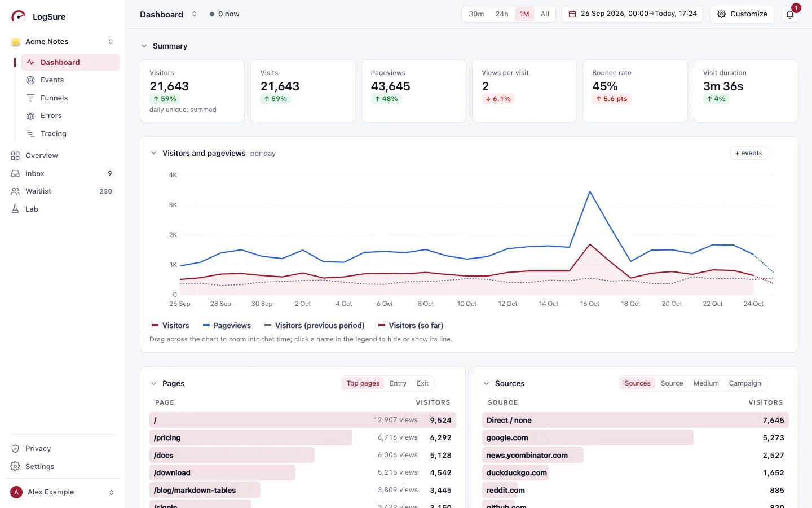
Task: Collapse the Sources panel
Action: coord(486,383)
